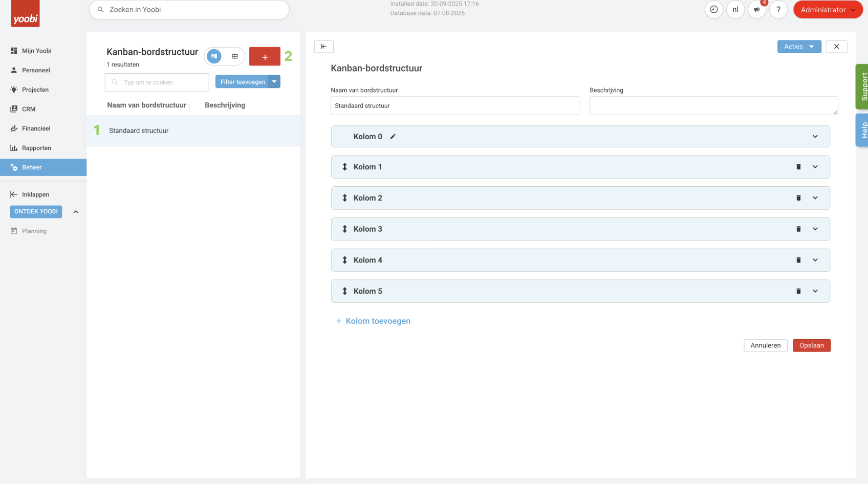Screen dimensions: 868x484
Task: Switch to table grid view toggle
Action: point(235,56)
